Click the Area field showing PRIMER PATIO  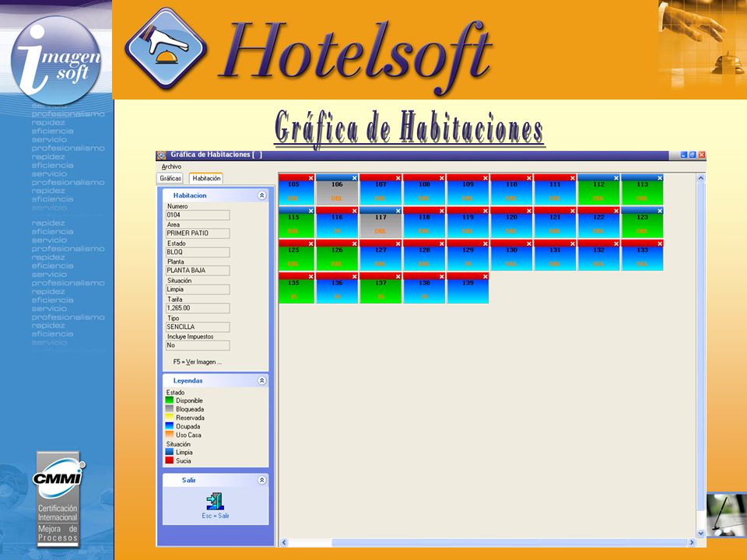[x=198, y=233]
